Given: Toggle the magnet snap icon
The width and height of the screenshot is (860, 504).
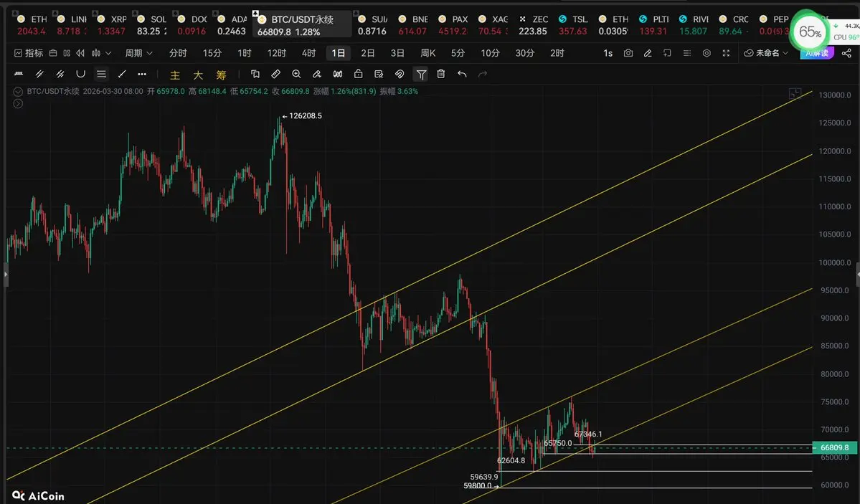Looking at the screenshot, I should coord(400,74).
